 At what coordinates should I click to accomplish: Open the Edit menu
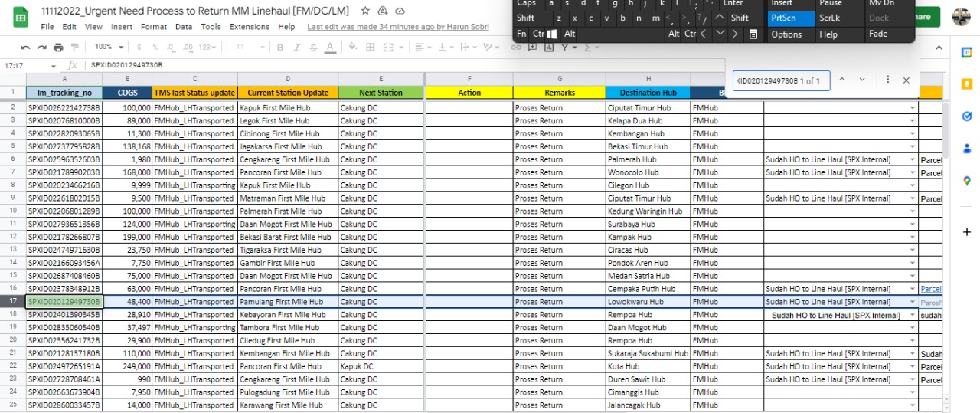coord(70,26)
